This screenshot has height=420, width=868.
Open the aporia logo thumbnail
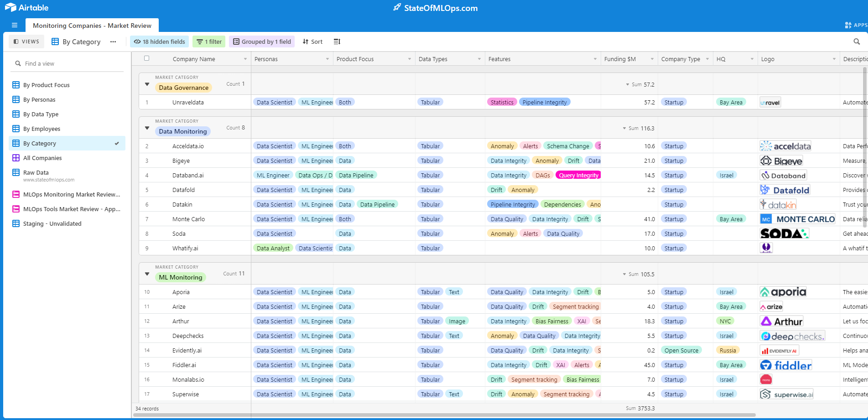[x=783, y=292]
